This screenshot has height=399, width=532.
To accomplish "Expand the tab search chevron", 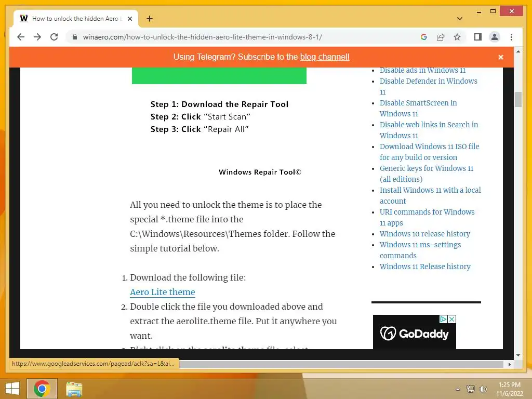I will coord(460,19).
